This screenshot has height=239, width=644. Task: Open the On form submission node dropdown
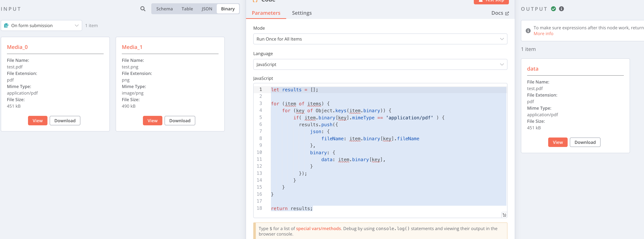[41, 25]
